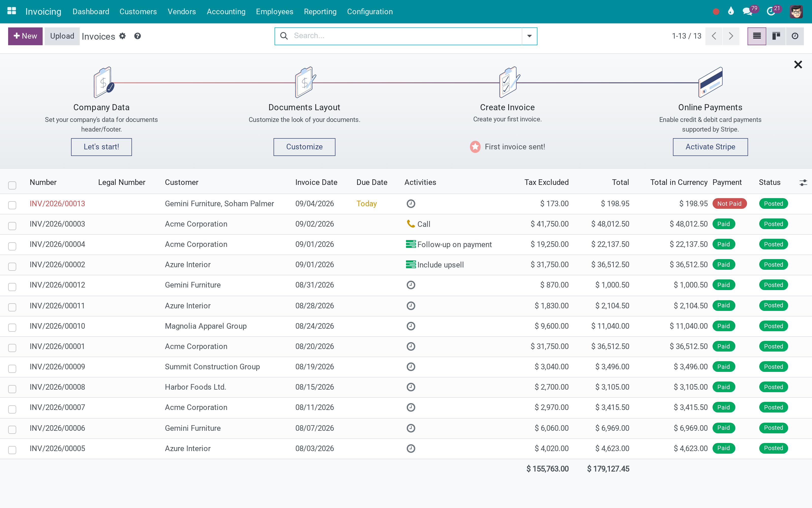Image resolution: width=812 pixels, height=508 pixels.
Task: Open the Vendors menu
Action: pyautogui.click(x=181, y=11)
